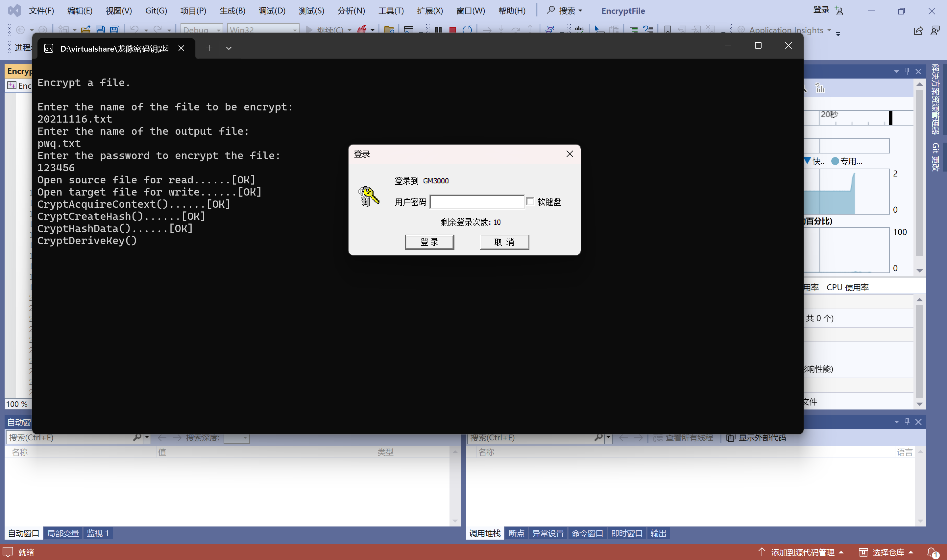
Task: Click the 用户密码 password input field
Action: click(x=477, y=202)
